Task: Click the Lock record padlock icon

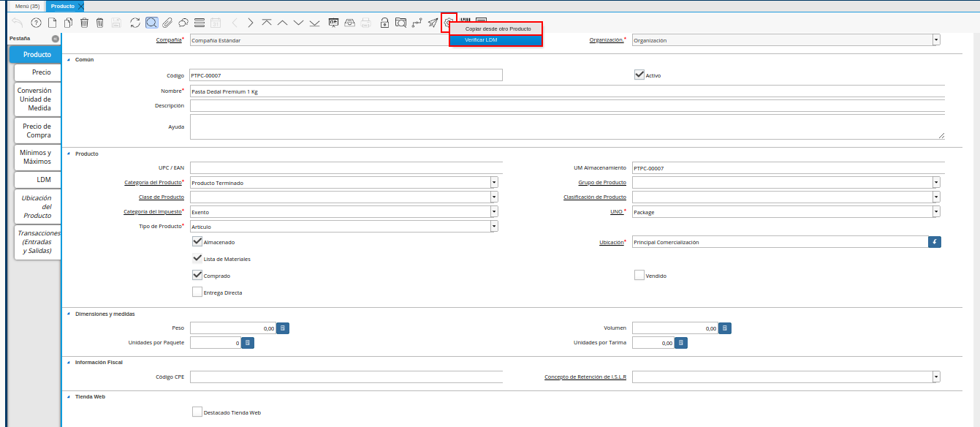Action: pyautogui.click(x=384, y=23)
